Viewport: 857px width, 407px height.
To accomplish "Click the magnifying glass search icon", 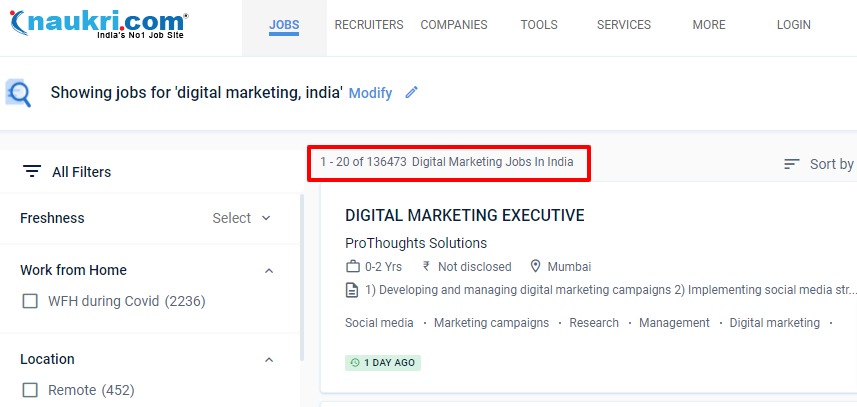I will 19,93.
